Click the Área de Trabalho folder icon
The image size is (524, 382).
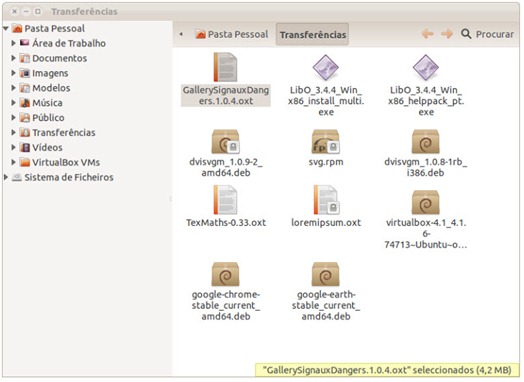coord(24,43)
